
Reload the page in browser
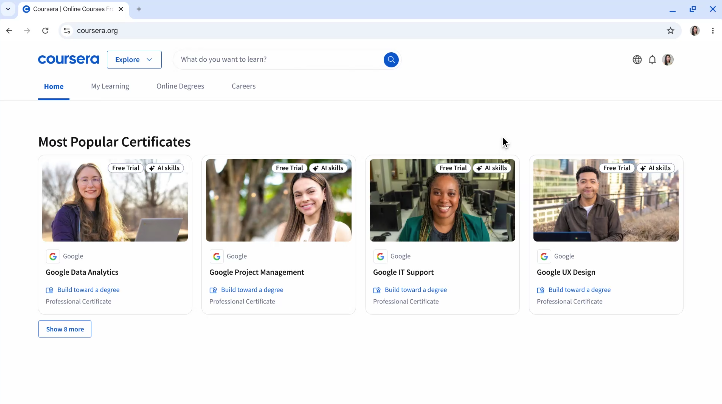[45, 31]
